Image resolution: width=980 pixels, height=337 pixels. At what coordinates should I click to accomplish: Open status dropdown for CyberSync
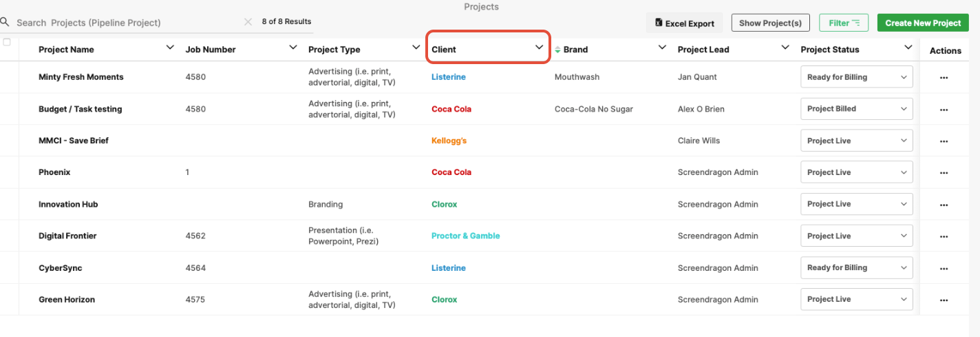[x=857, y=267]
